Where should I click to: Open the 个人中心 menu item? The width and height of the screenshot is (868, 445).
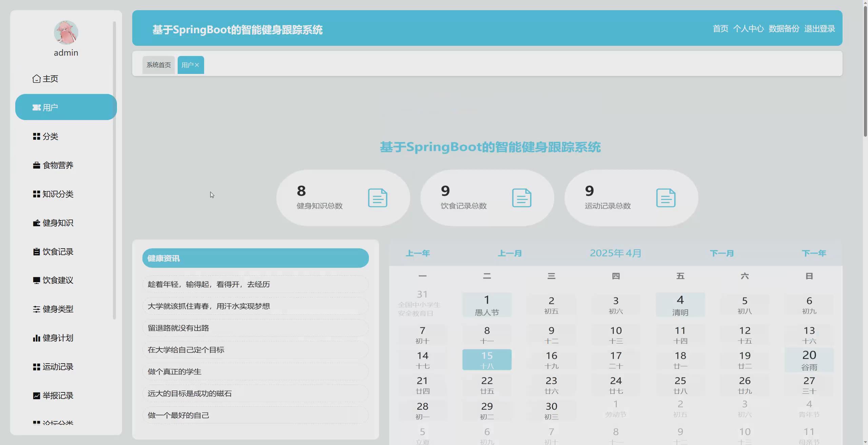pos(749,28)
